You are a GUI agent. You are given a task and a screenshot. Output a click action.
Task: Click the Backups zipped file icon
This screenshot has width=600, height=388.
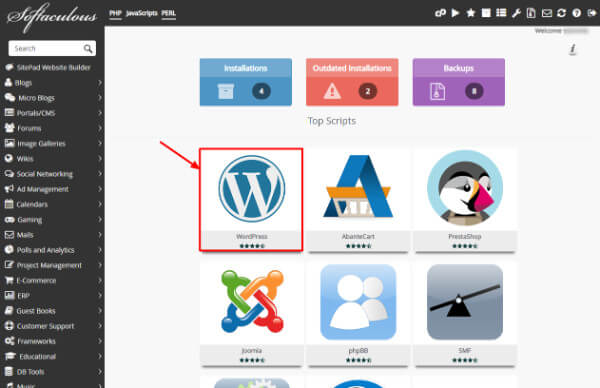coord(437,91)
